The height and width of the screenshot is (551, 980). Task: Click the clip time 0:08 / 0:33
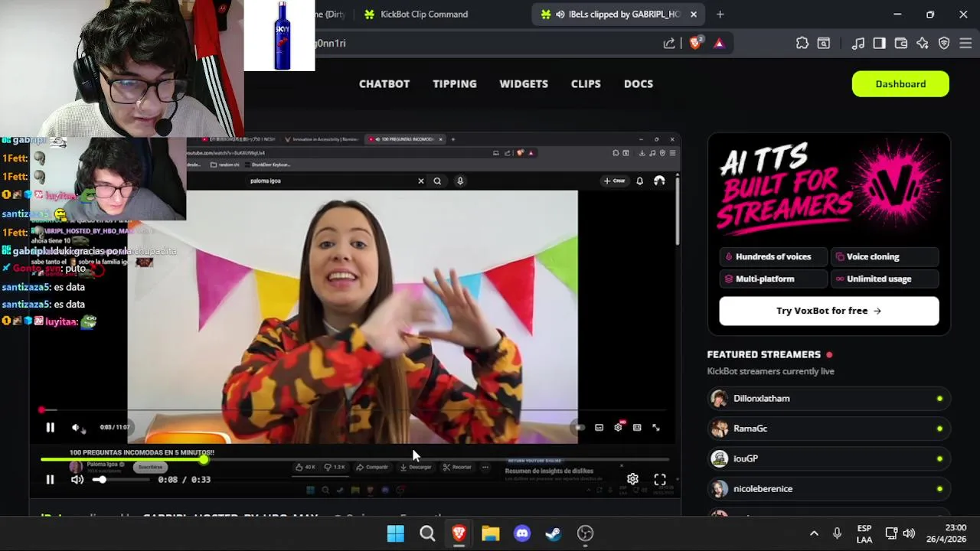click(184, 480)
